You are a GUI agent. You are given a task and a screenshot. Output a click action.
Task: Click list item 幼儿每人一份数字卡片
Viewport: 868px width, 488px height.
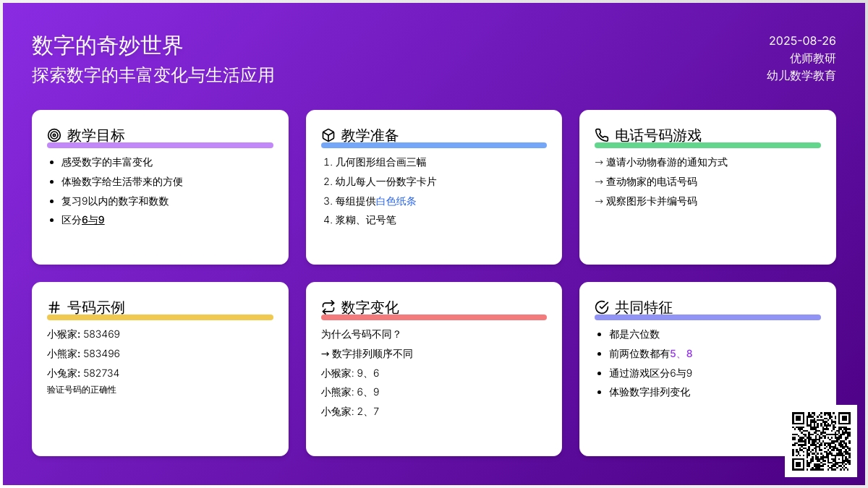[x=386, y=181]
